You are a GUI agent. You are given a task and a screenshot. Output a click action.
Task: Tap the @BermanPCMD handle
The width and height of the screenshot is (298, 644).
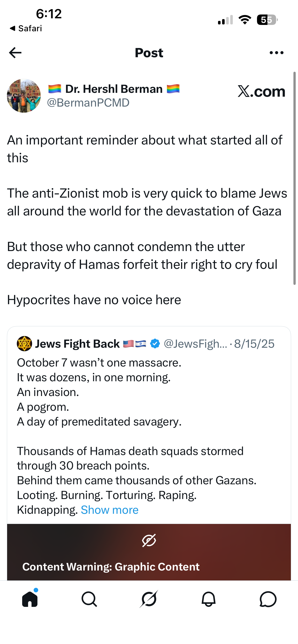point(88,103)
